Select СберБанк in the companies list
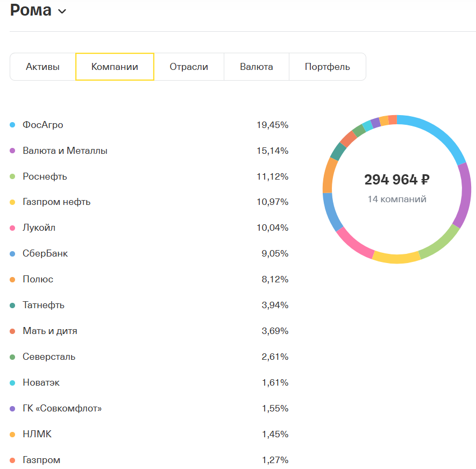The height and width of the screenshot is (469, 476). click(x=46, y=253)
